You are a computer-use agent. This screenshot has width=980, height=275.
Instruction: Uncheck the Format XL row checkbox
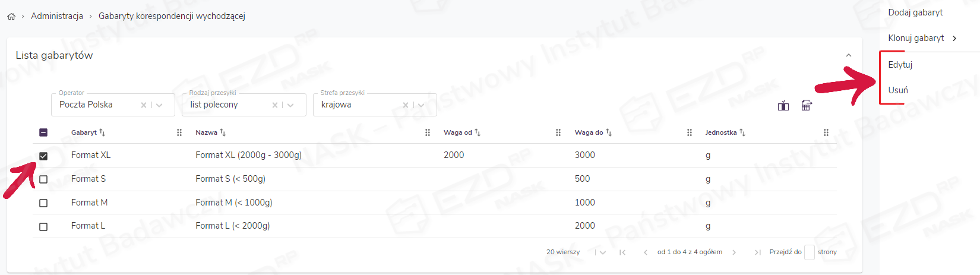click(43, 156)
